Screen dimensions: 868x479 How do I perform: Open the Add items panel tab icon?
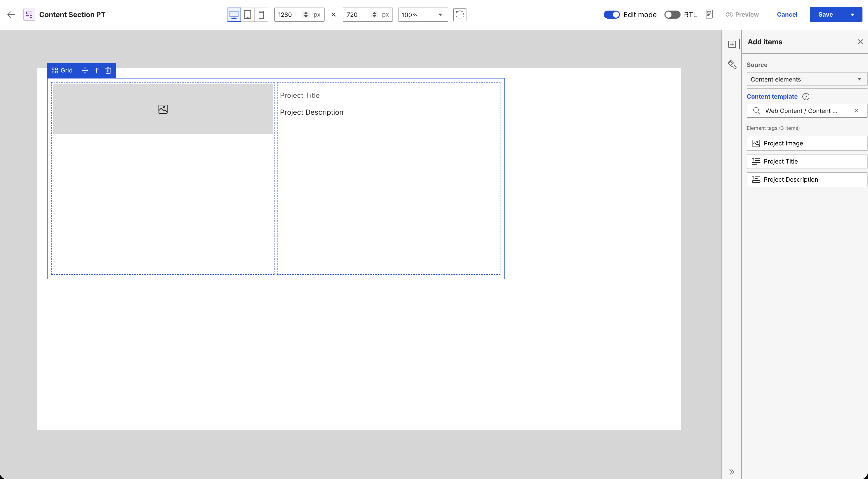732,45
